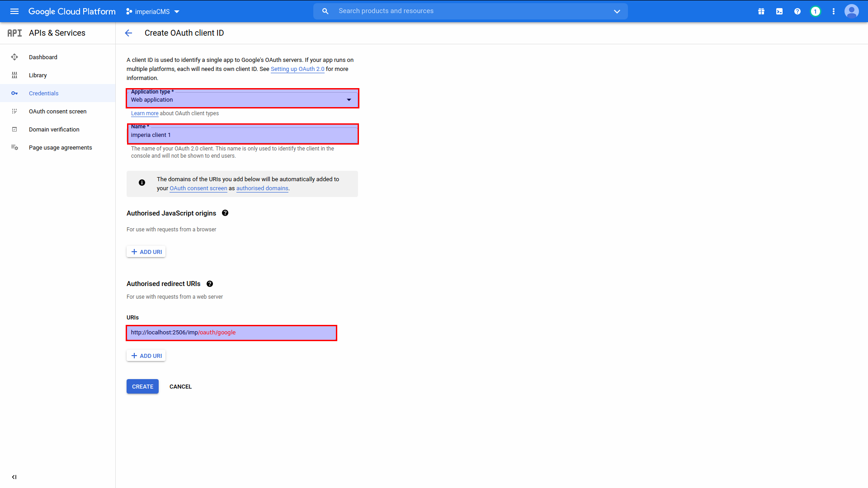Click the search magnifier icon

point(325,11)
